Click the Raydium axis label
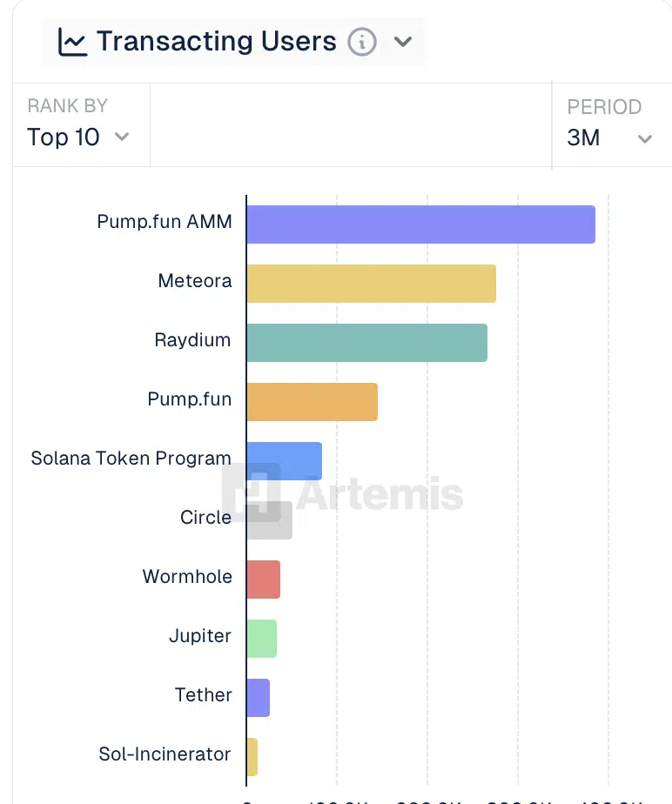Image resolution: width=672 pixels, height=804 pixels. (192, 339)
